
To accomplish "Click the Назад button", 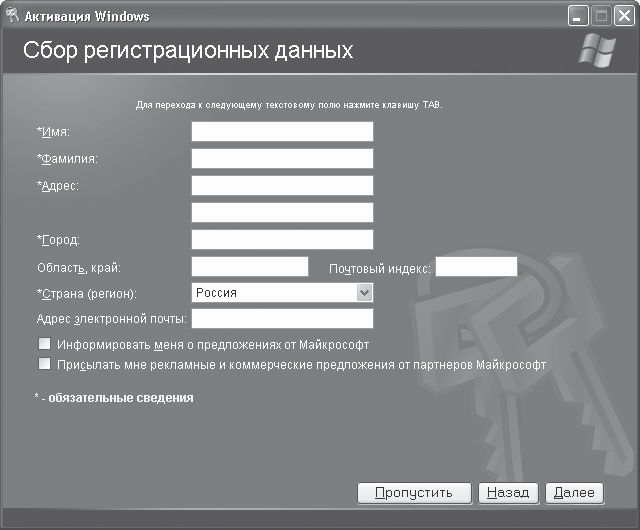I will tap(508, 492).
